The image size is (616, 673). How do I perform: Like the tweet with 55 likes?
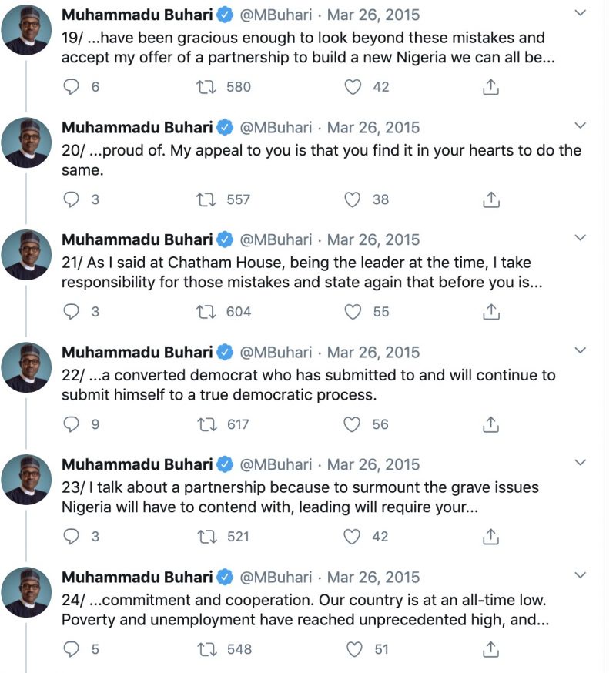click(x=353, y=312)
